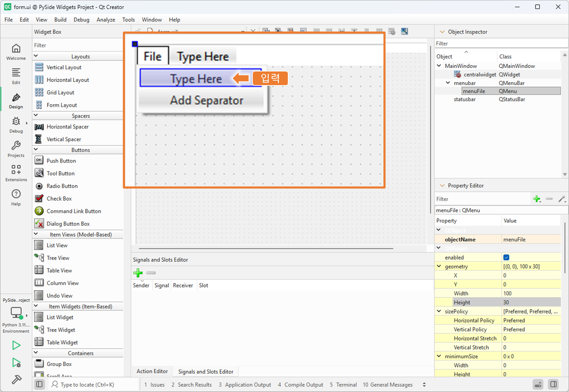Viewport: 569px width, 392px height.
Task: Open the General Messages pane
Action: pos(388,385)
